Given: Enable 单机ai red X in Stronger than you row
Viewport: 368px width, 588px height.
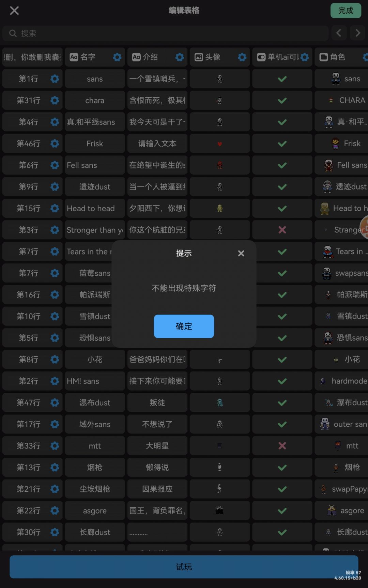Looking at the screenshot, I should tap(282, 230).
